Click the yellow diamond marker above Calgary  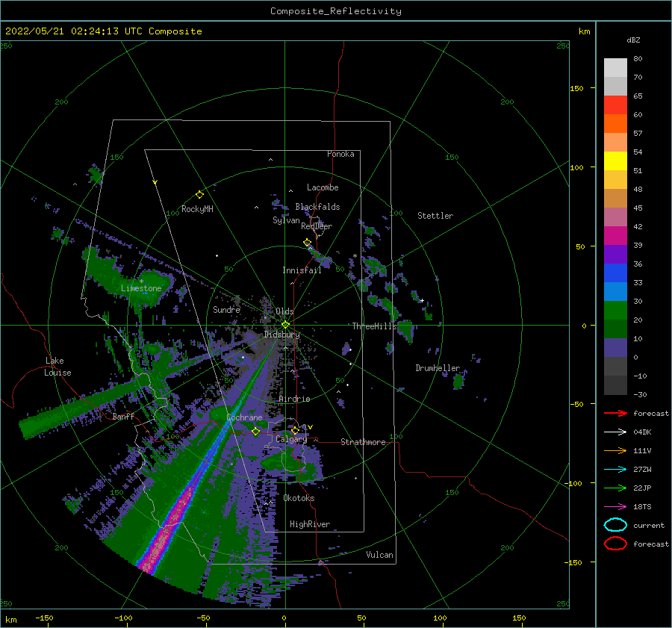pyautogui.click(x=295, y=430)
